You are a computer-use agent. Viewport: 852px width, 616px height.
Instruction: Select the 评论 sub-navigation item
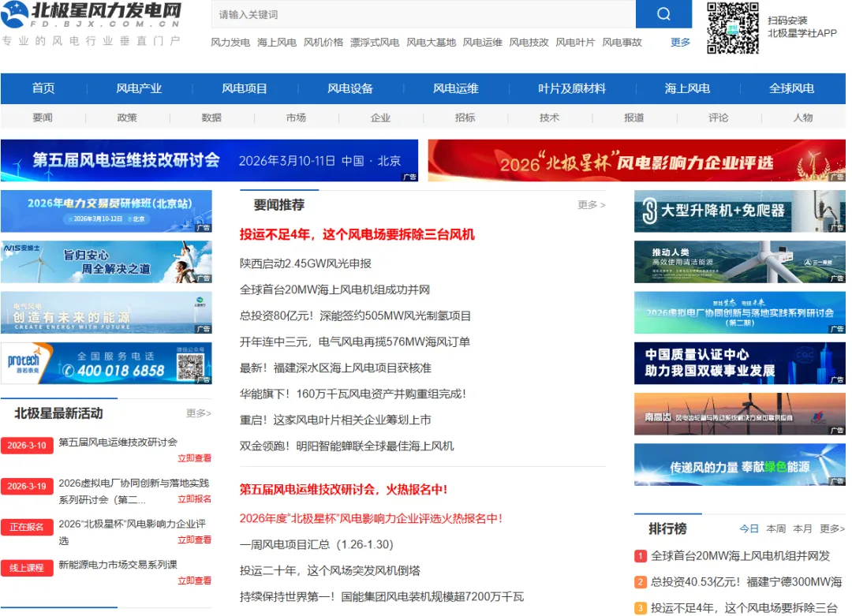tap(719, 118)
